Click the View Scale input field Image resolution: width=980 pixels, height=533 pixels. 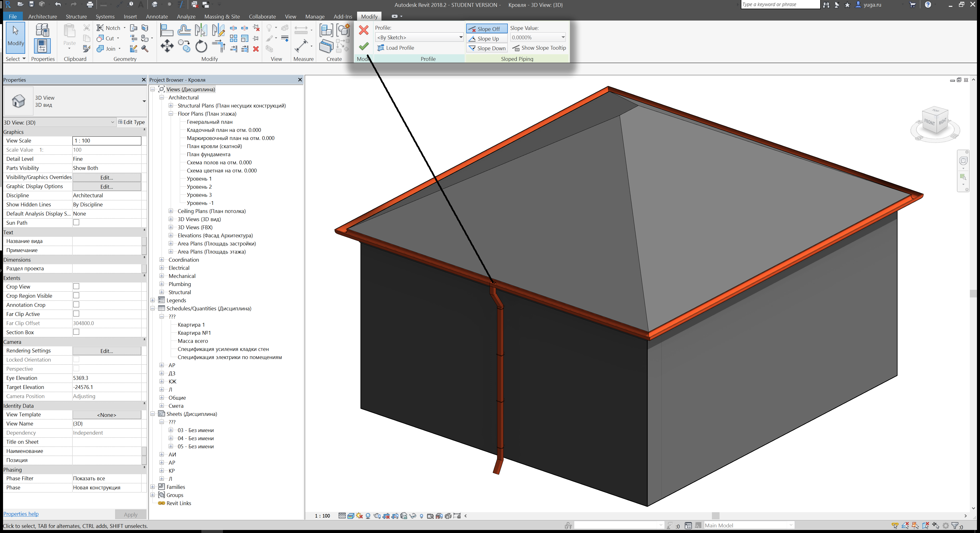click(x=107, y=141)
